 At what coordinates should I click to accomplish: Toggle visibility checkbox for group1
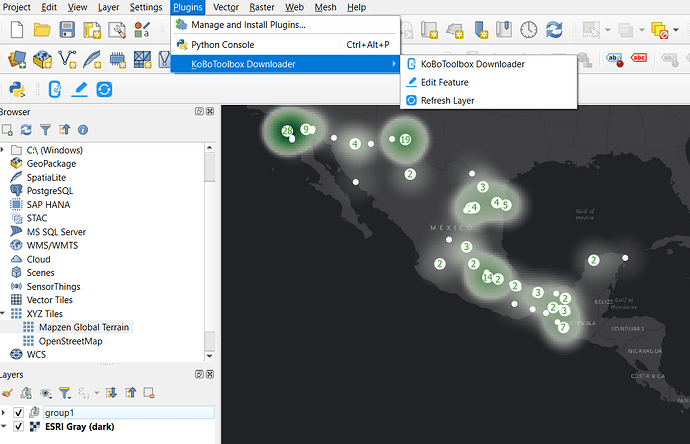coord(18,412)
